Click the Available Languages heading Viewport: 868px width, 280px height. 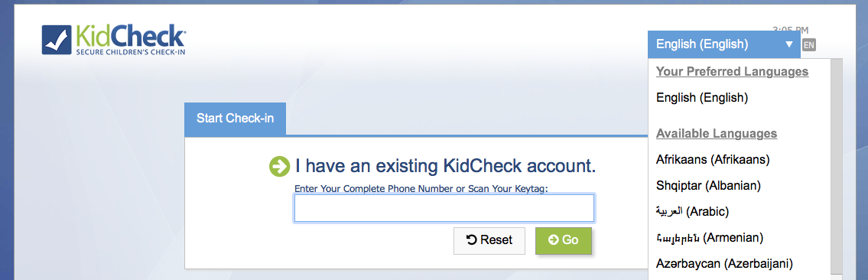click(717, 134)
